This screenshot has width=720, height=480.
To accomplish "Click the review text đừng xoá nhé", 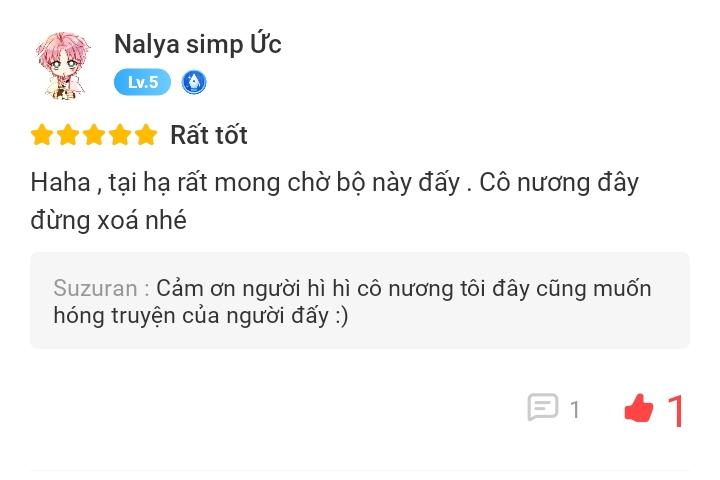I will pyautogui.click(x=108, y=220).
